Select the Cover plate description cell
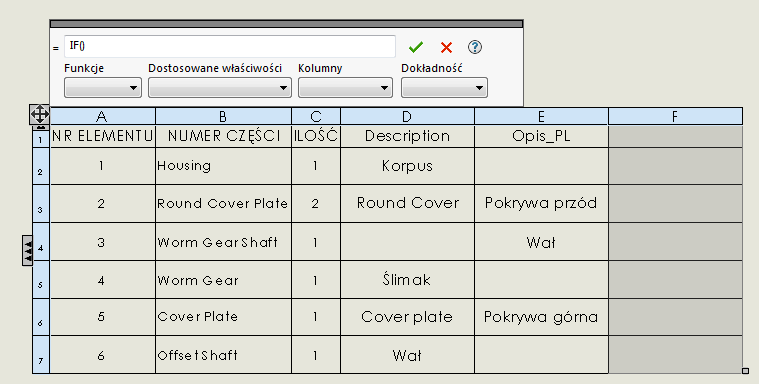The height and width of the screenshot is (384, 759). [407, 317]
